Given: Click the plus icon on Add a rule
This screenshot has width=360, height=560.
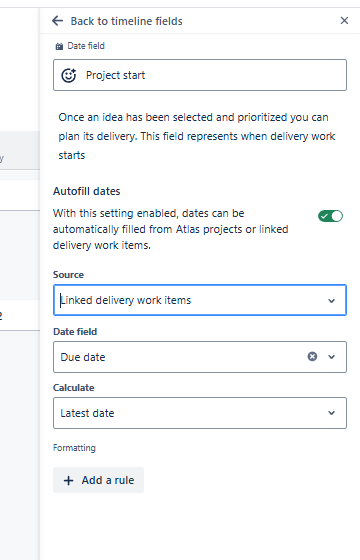Looking at the screenshot, I should (x=68, y=480).
